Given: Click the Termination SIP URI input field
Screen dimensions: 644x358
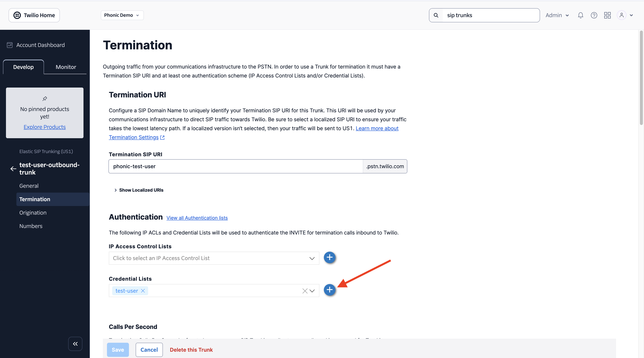Looking at the screenshot, I should click(235, 166).
